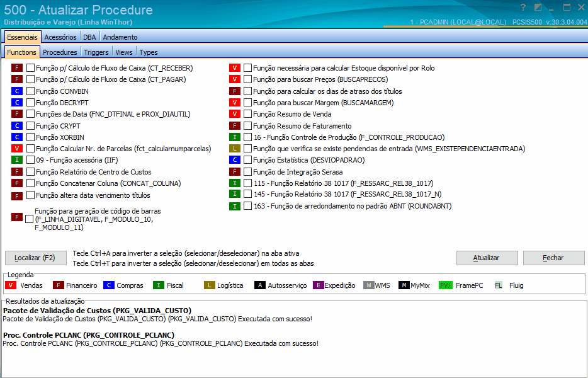Viewport: 588px width, 378px height.
Task: Click the C badge beside DESVIOPADRAO function
Action: 235,160
